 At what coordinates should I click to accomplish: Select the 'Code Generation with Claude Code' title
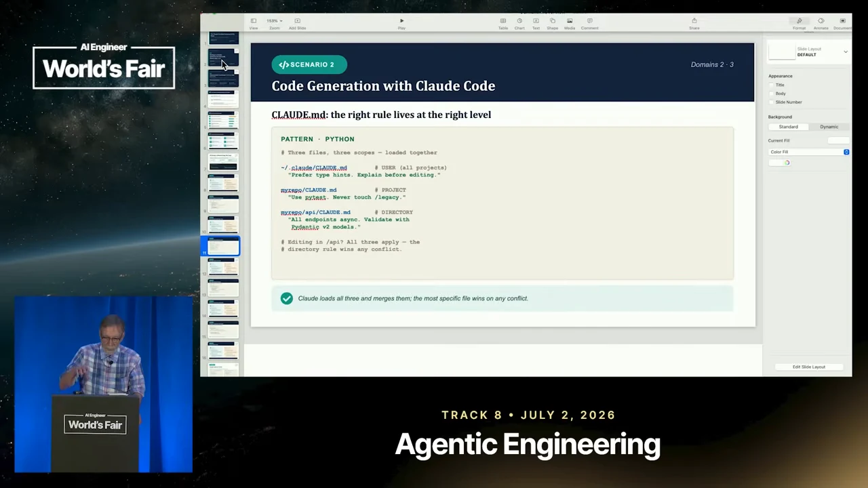[x=383, y=86]
